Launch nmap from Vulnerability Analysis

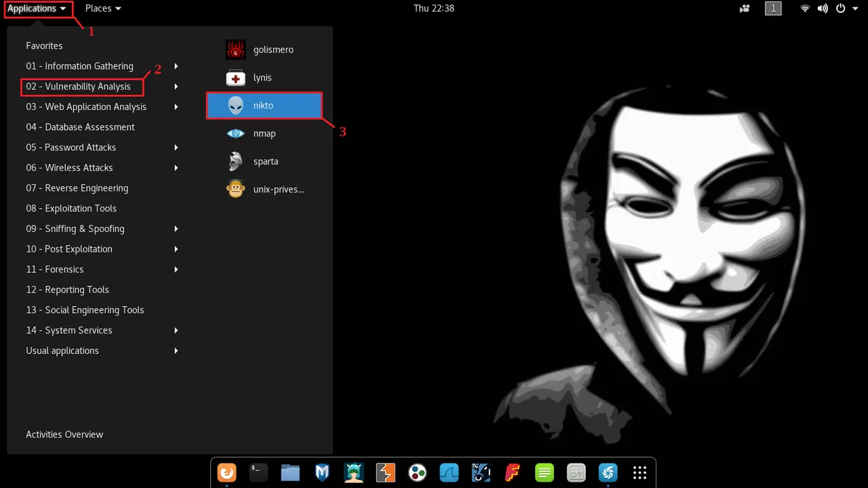tap(264, 134)
